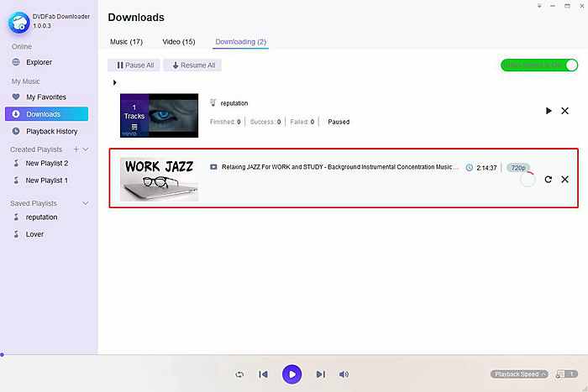This screenshot has width=588, height=392.
Task: Pause all downloads
Action: (134, 65)
